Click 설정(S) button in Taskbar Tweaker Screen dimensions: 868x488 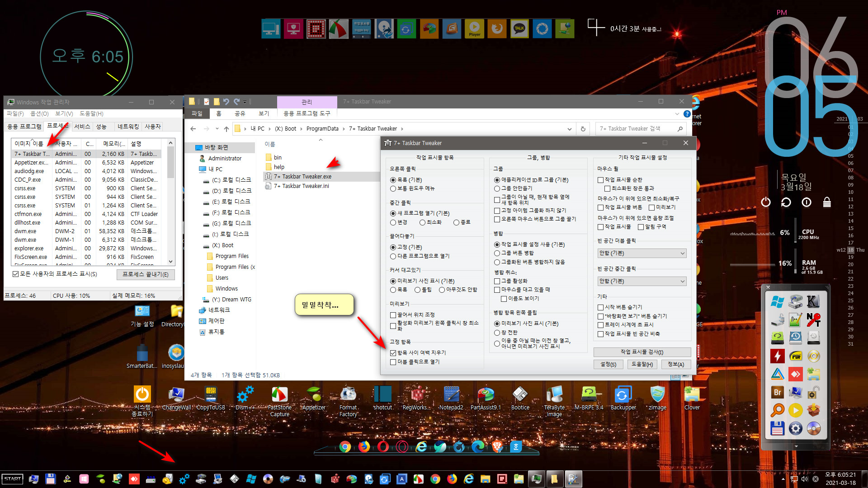point(608,364)
